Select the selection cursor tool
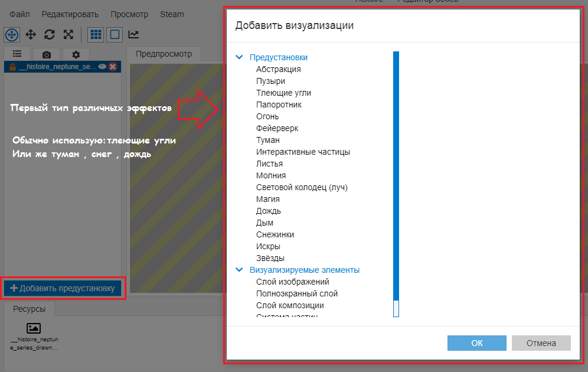This screenshot has width=588, height=372. click(x=12, y=35)
